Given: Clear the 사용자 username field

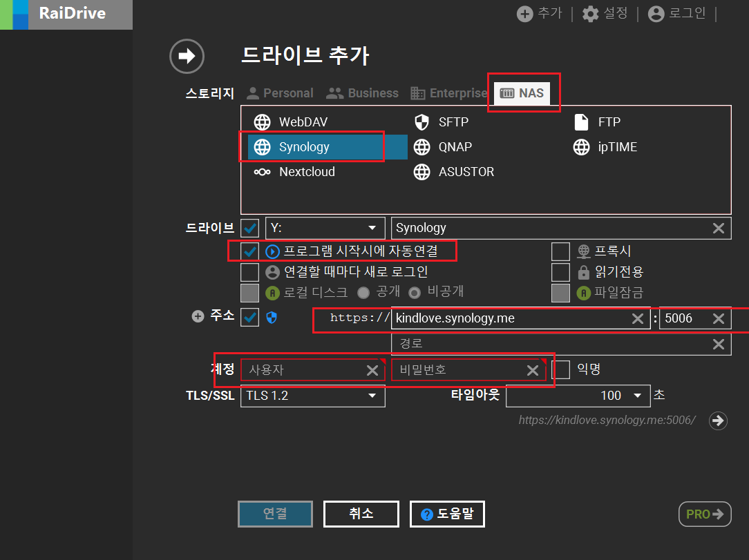Looking at the screenshot, I should 372,370.
